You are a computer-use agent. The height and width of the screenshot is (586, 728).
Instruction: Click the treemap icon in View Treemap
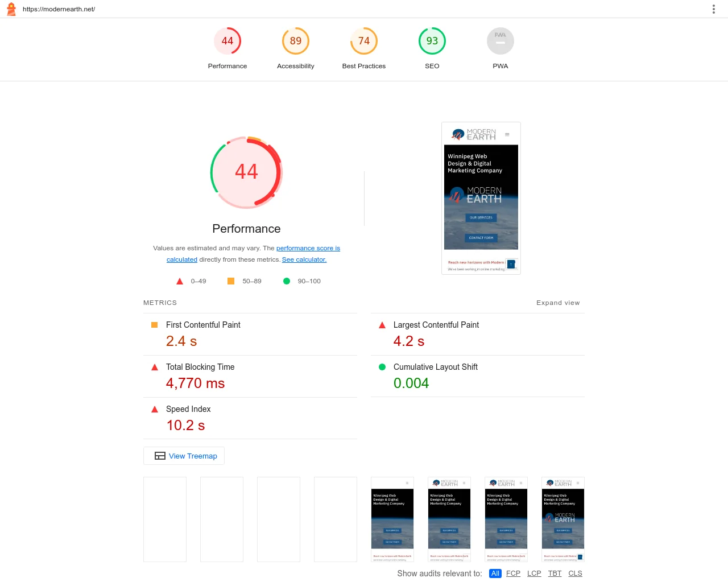[x=160, y=456]
